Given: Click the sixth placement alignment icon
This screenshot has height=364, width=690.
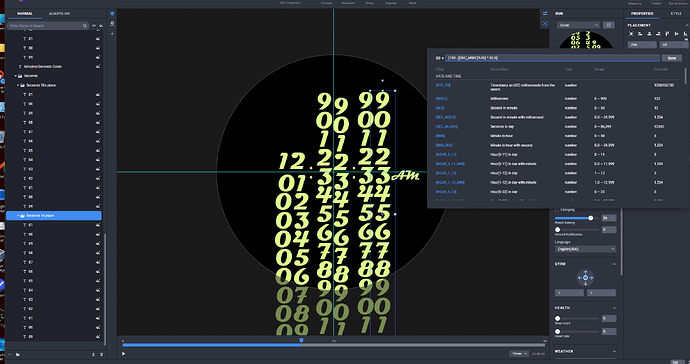Looking at the screenshot, I should (x=677, y=34).
